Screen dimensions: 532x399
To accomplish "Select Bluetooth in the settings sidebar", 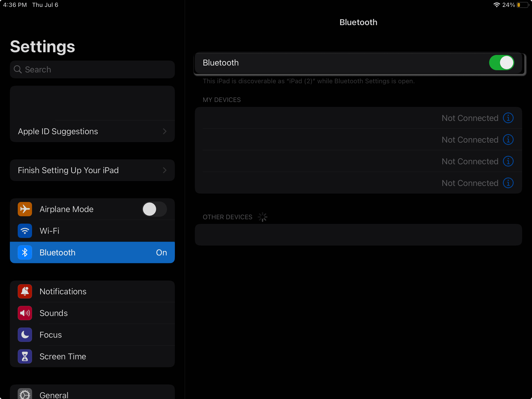I will point(92,252).
